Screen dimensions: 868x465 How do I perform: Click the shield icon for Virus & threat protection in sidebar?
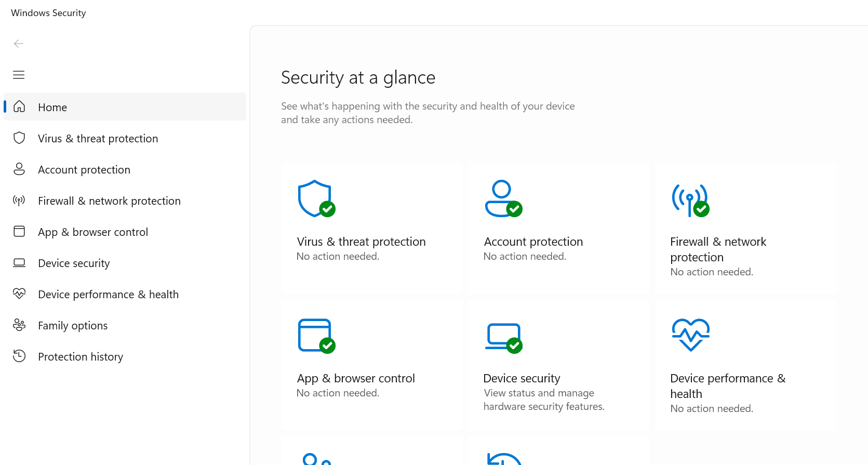19,138
